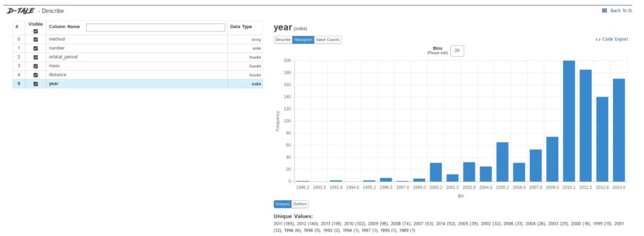The height and width of the screenshot is (236, 644).
Task: Select the distance row in column list
Action: (x=138, y=75)
